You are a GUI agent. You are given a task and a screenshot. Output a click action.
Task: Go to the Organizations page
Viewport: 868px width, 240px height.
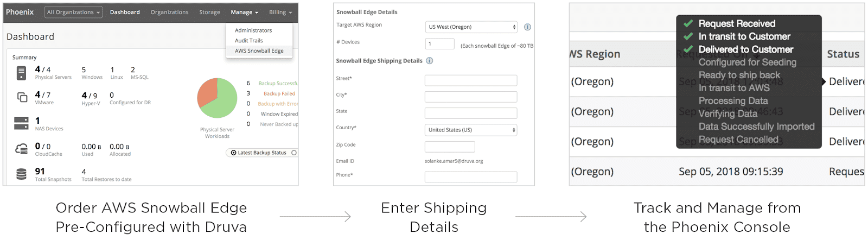pos(169,12)
